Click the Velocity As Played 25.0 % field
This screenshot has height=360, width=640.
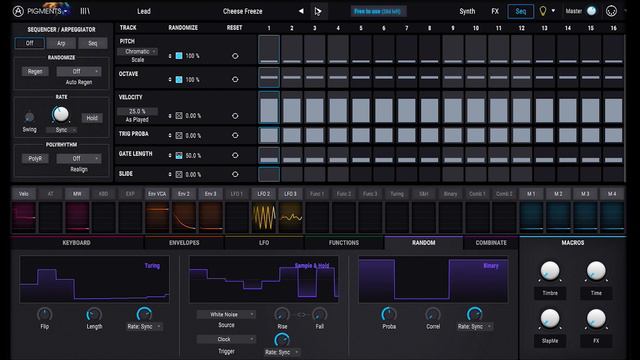137,111
